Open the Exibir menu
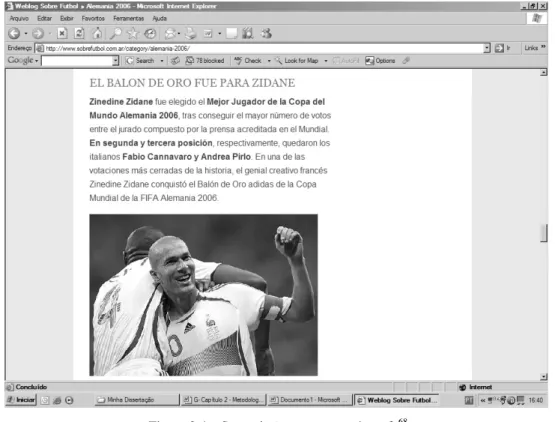 click(x=67, y=18)
